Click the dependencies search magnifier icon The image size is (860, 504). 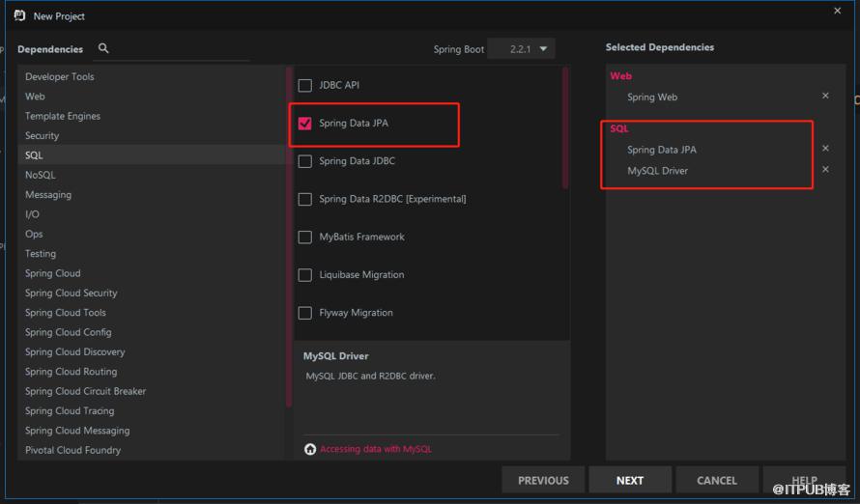pos(103,48)
